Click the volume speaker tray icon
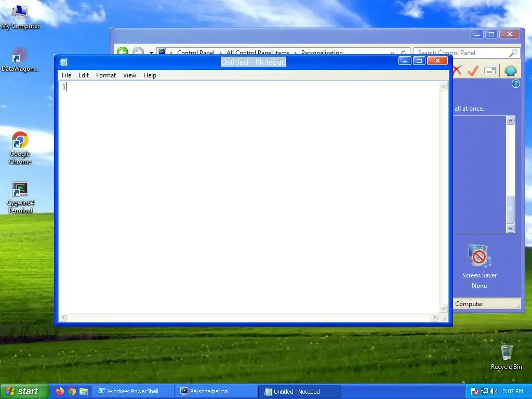This screenshot has width=532, height=399. (x=494, y=391)
